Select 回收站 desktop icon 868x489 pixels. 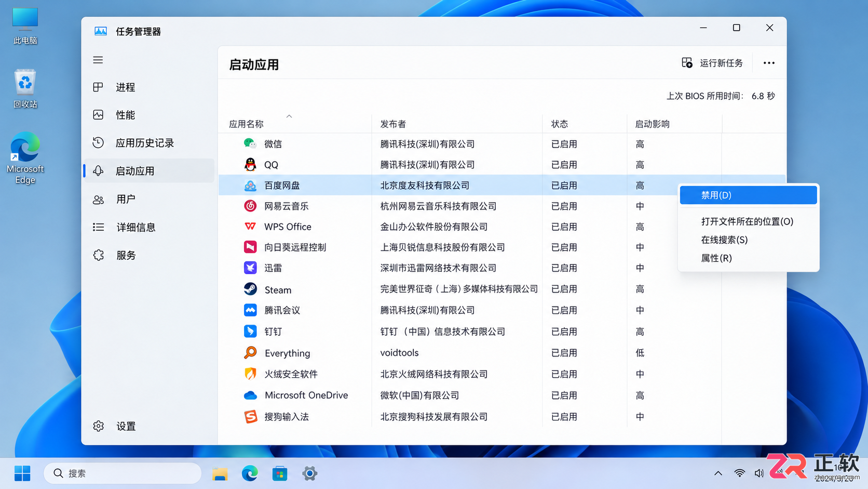pos(25,89)
